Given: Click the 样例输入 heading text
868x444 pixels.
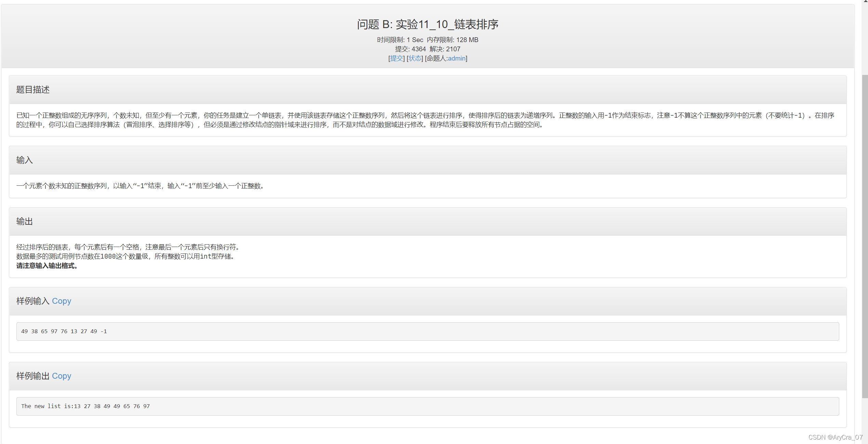Looking at the screenshot, I should 33,301.
